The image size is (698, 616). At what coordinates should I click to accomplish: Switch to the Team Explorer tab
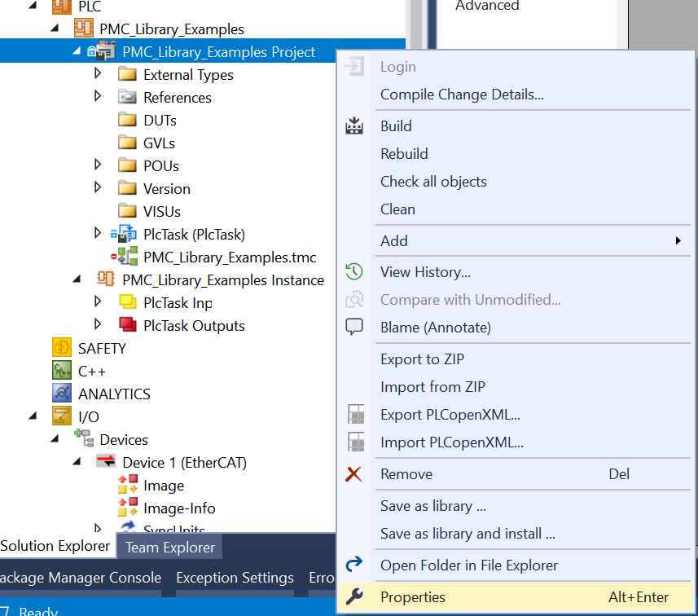pos(170,547)
